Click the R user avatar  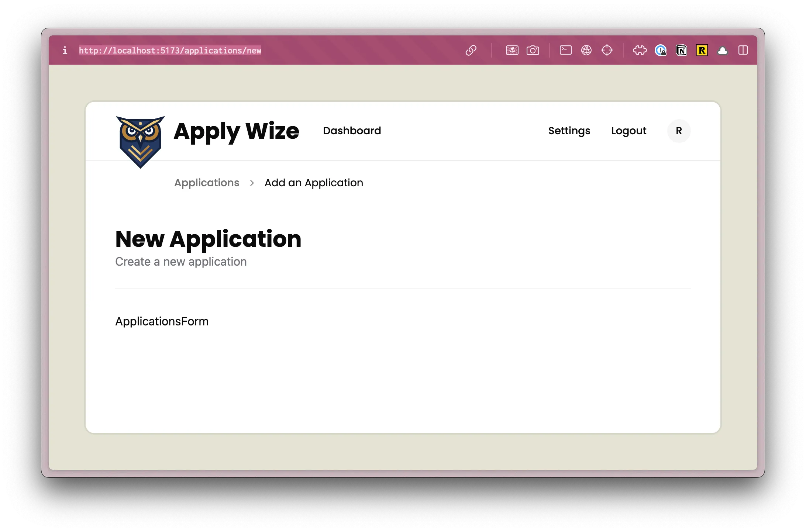point(679,131)
